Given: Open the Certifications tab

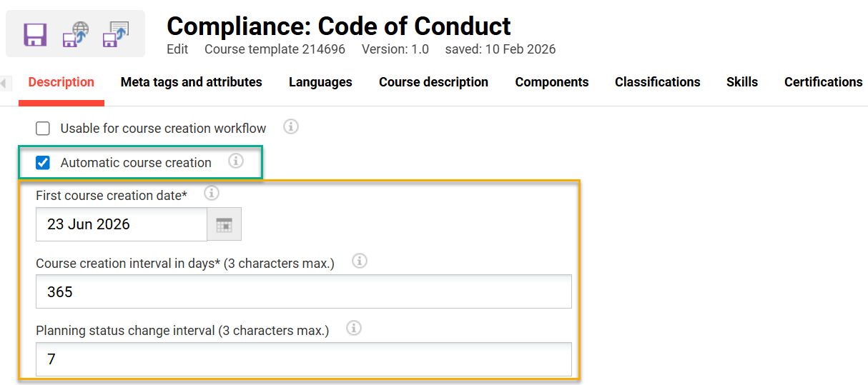Looking at the screenshot, I should 824,82.
